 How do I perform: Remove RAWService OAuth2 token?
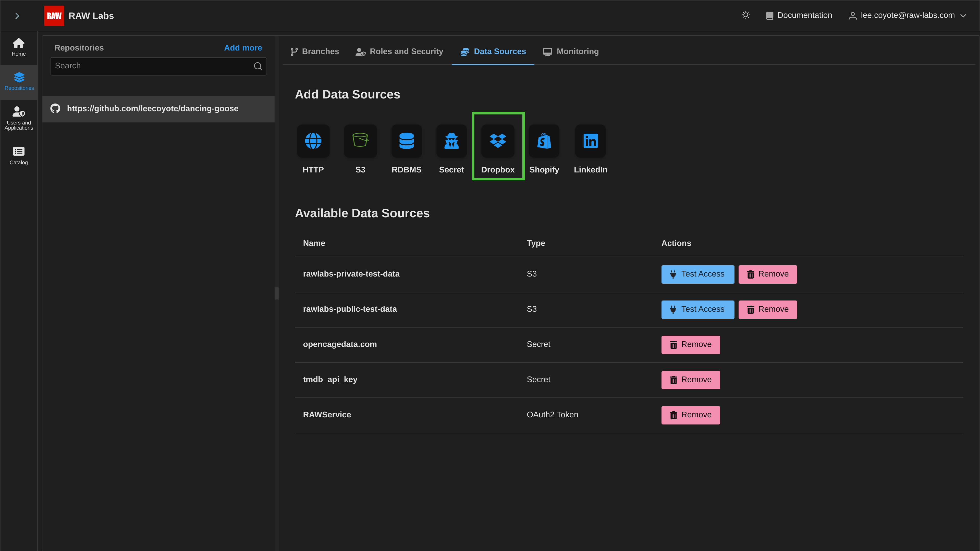(x=691, y=415)
